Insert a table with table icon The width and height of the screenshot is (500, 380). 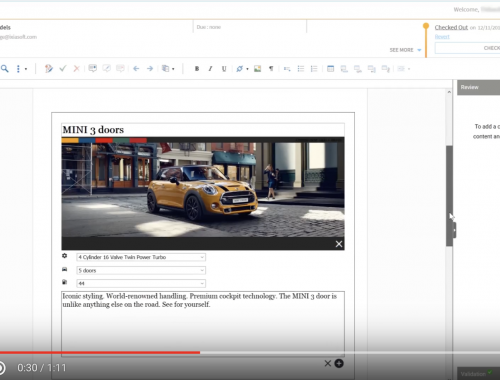coord(330,69)
